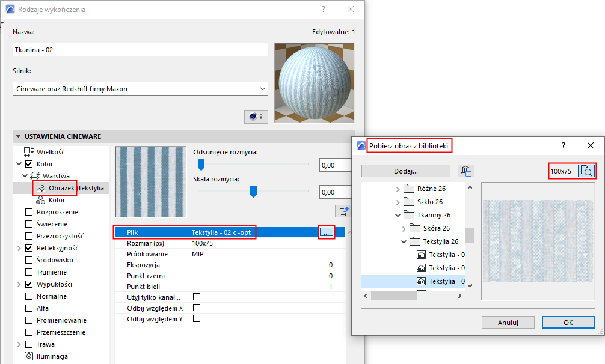Click the Cineware info button below engine dropdown
605x364 pixels.
pos(256,117)
